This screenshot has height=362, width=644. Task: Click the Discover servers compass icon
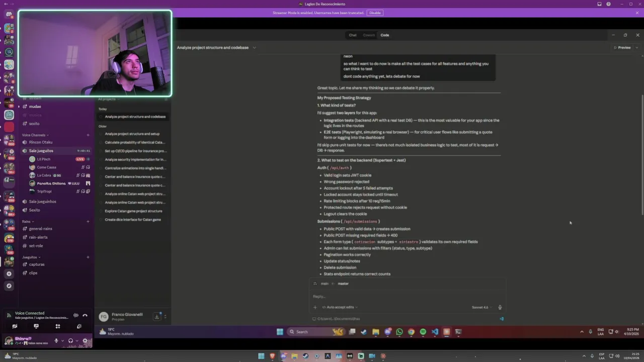pyautogui.click(x=9, y=286)
